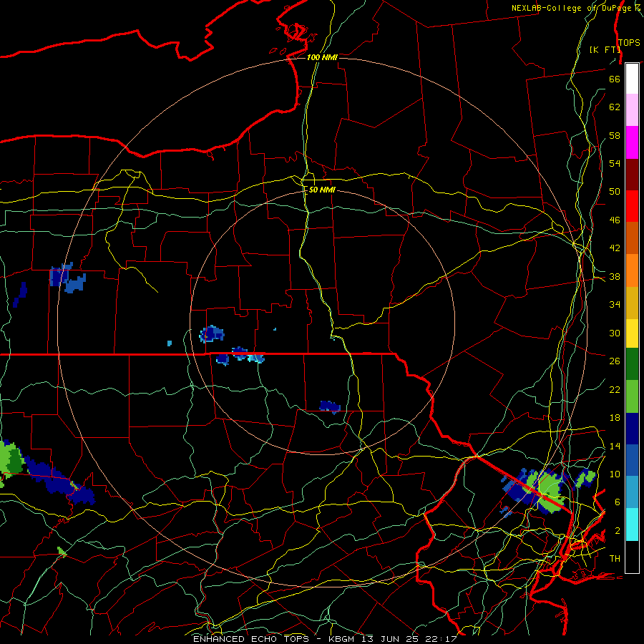This screenshot has width=644, height=644.
Task: Click the 30 value on legend scale
Action: [x=615, y=333]
